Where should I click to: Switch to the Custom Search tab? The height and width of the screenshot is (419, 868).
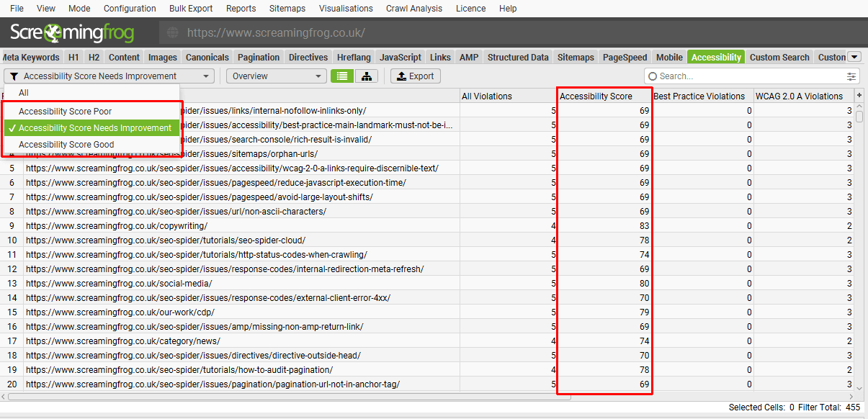[x=779, y=58]
